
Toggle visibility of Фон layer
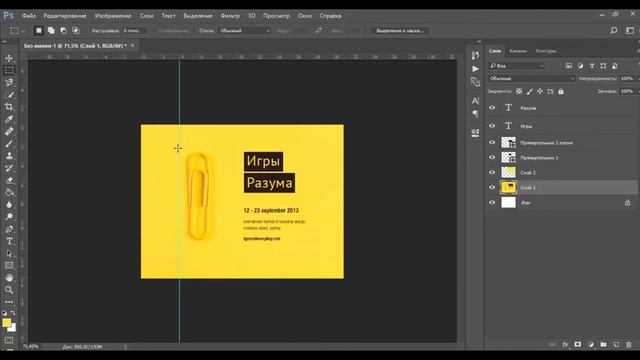(492, 202)
